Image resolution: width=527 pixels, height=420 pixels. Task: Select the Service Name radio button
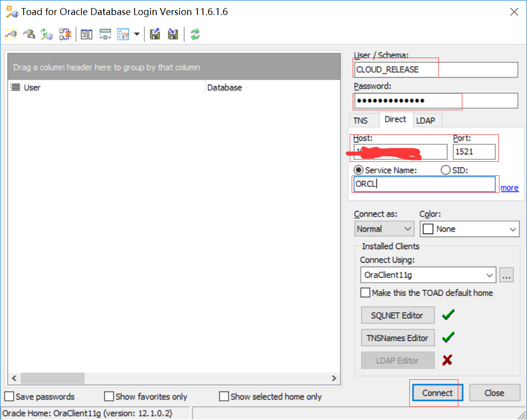coord(358,170)
